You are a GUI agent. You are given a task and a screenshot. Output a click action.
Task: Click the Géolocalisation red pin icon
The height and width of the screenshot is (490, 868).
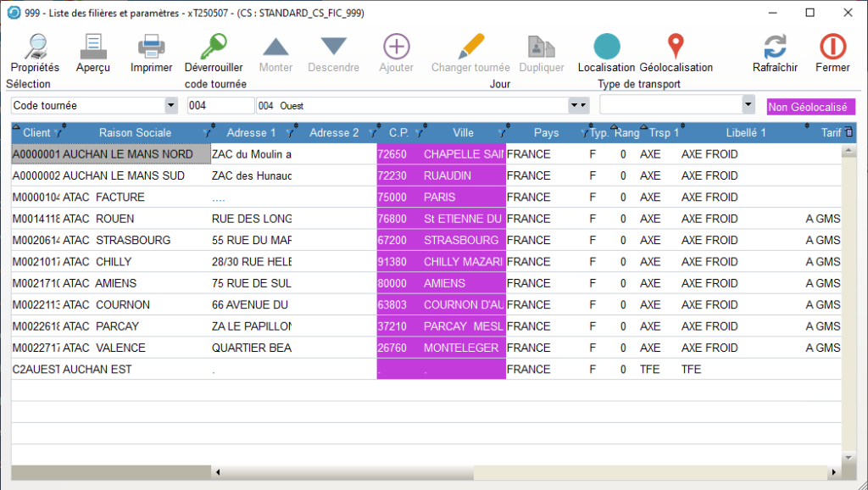675,47
